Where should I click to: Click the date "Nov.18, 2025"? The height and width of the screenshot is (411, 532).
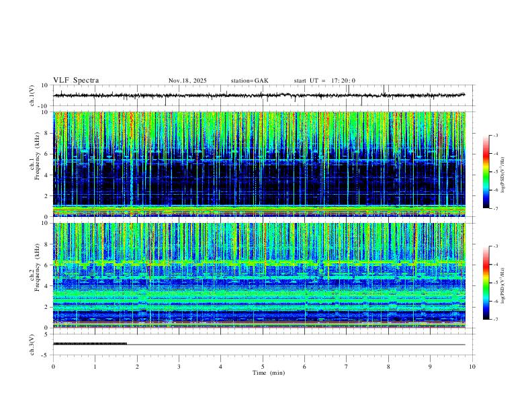pyautogui.click(x=187, y=81)
